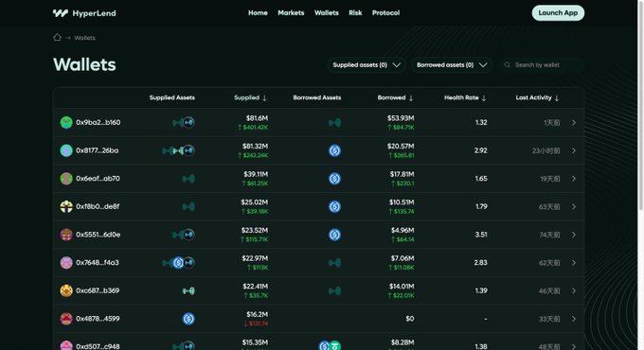This screenshot has height=350, width=644.
Task: Click the search magnifier icon
Action: point(508,65)
